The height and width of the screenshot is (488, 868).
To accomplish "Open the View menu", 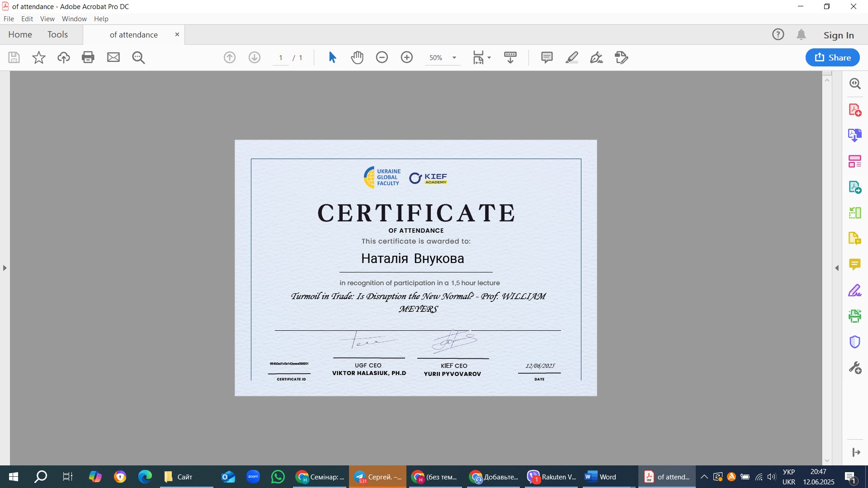I will tap(47, 19).
